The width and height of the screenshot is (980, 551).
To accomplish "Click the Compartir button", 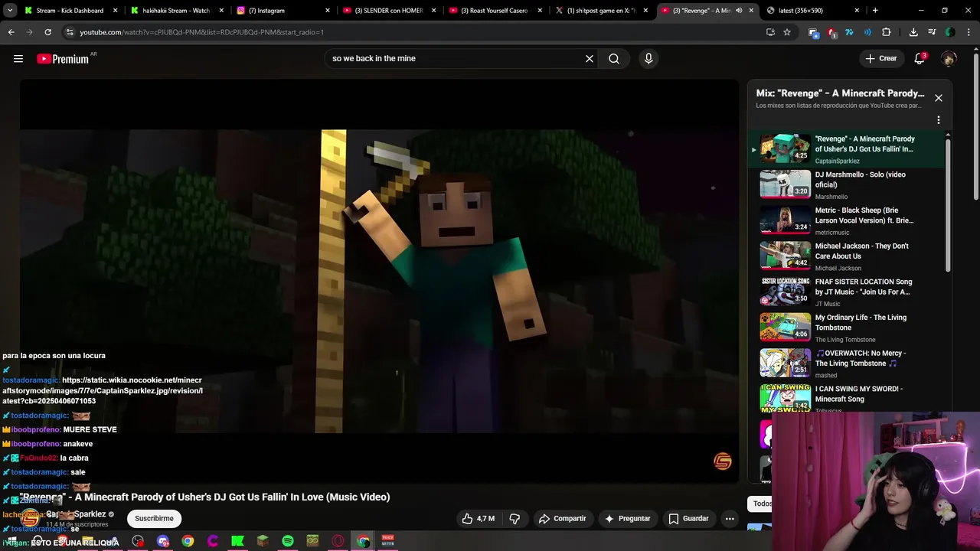I will click(562, 519).
